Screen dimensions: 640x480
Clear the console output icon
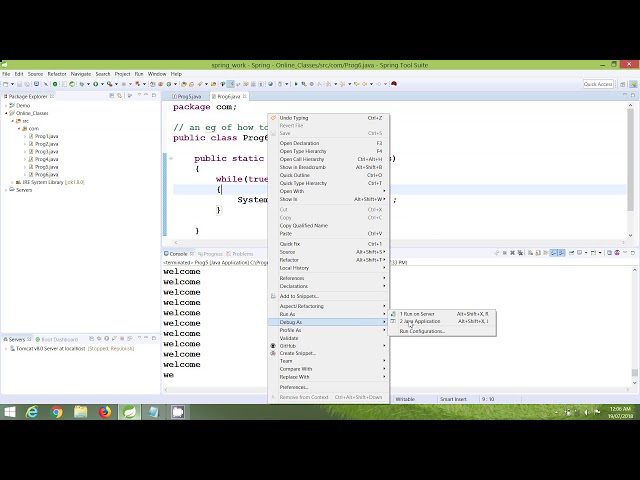pos(530,253)
